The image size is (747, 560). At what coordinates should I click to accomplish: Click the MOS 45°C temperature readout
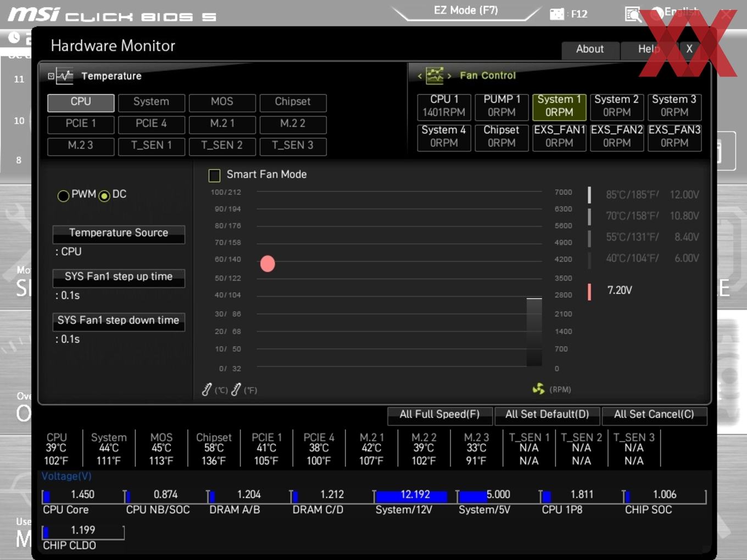(x=161, y=449)
